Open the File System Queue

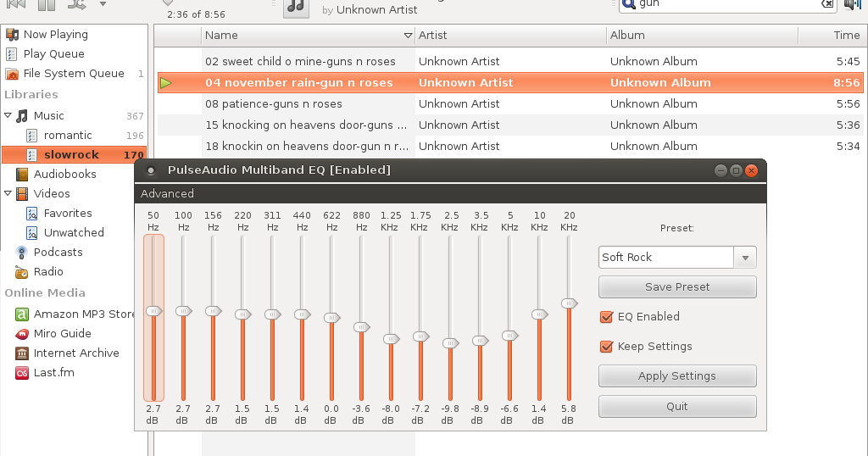(x=74, y=73)
